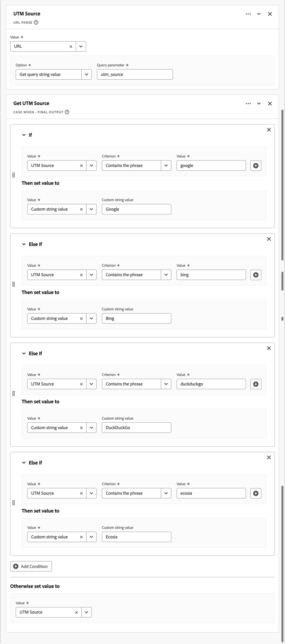Open Get UTM Source more options menu
This screenshot has height=644, width=285.
pos(248,104)
